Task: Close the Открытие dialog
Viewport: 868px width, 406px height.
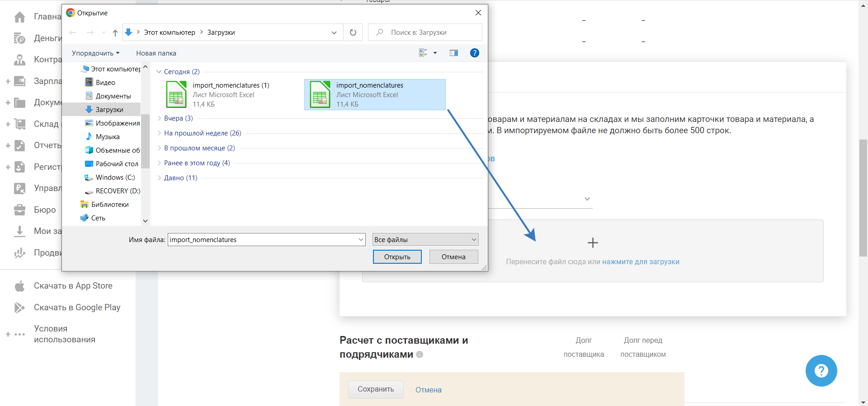Action: click(x=478, y=13)
